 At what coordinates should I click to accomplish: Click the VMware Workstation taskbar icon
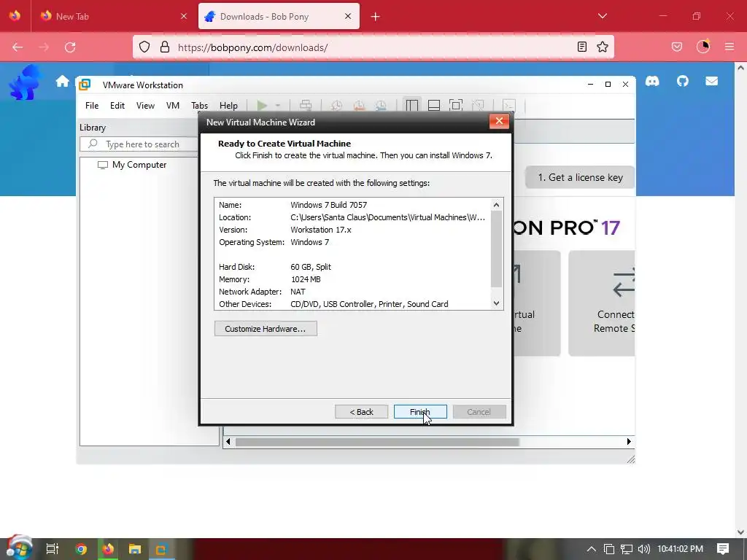click(160, 549)
